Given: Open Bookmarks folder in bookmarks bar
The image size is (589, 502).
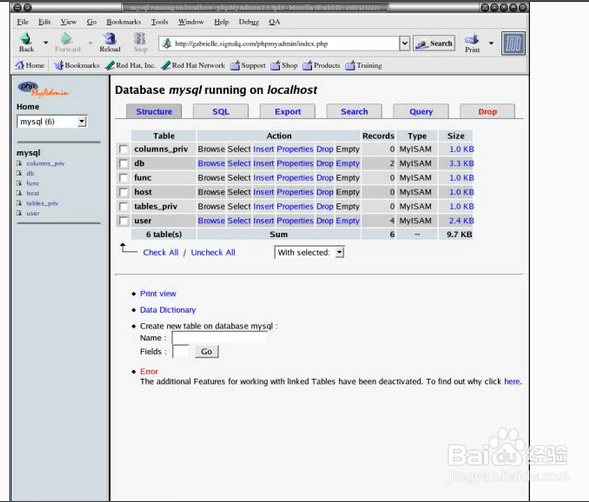Looking at the screenshot, I should (77, 65).
